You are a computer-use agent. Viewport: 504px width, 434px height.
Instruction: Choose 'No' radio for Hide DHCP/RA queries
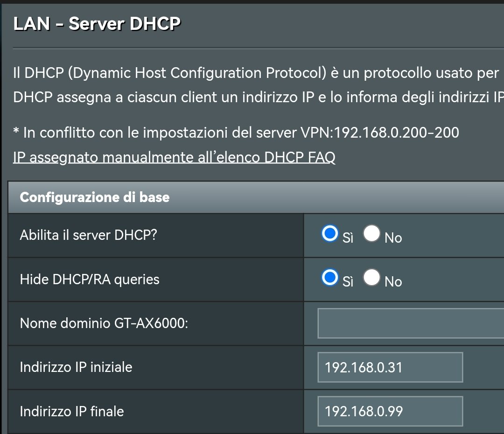point(371,278)
